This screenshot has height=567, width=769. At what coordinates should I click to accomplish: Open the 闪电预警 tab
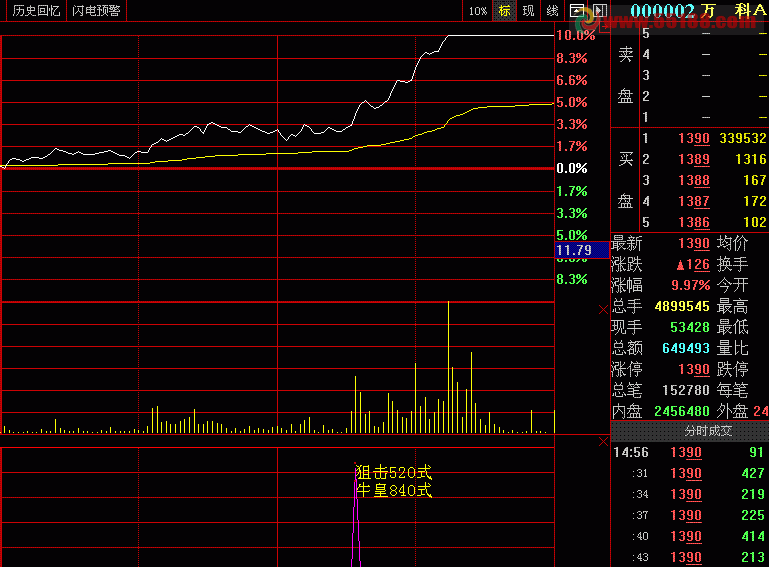(96, 10)
